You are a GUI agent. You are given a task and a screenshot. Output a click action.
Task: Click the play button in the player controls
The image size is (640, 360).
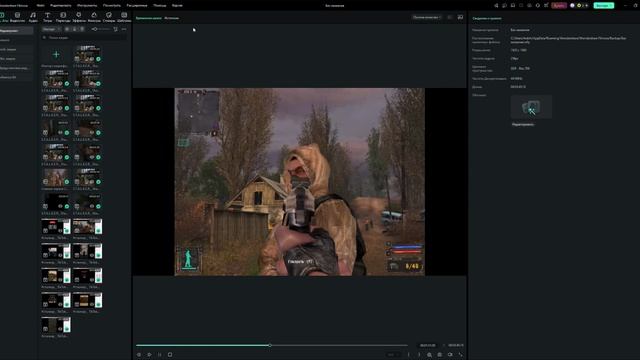(149, 355)
